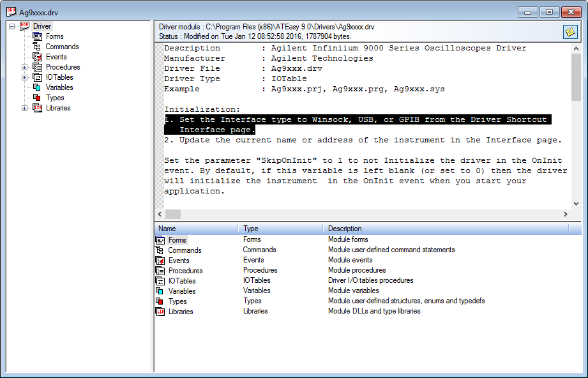The height and width of the screenshot is (378, 588).
Task: Click the Events icon in tree panel
Action: pos(37,57)
